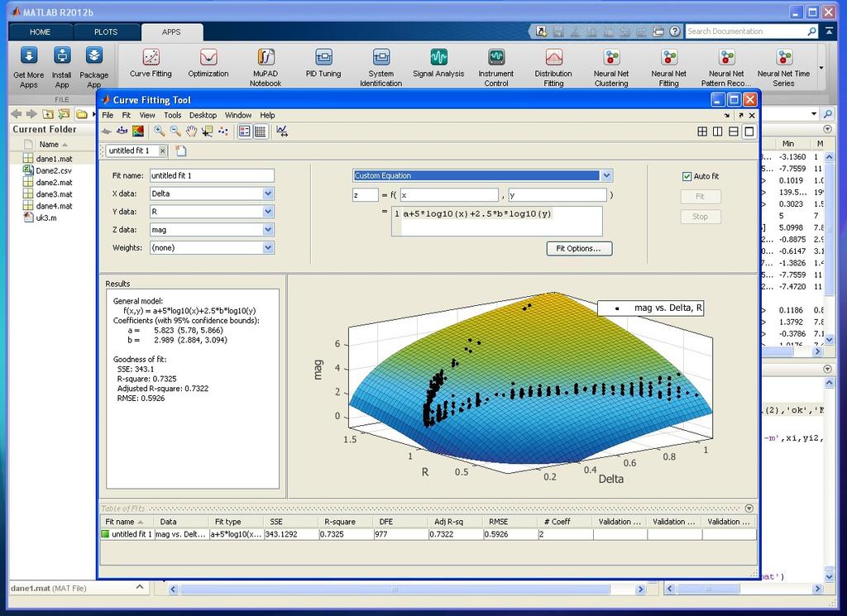Image resolution: width=847 pixels, height=616 pixels.
Task: Click the Exclude Outliers scatter icon
Action: 223,131
